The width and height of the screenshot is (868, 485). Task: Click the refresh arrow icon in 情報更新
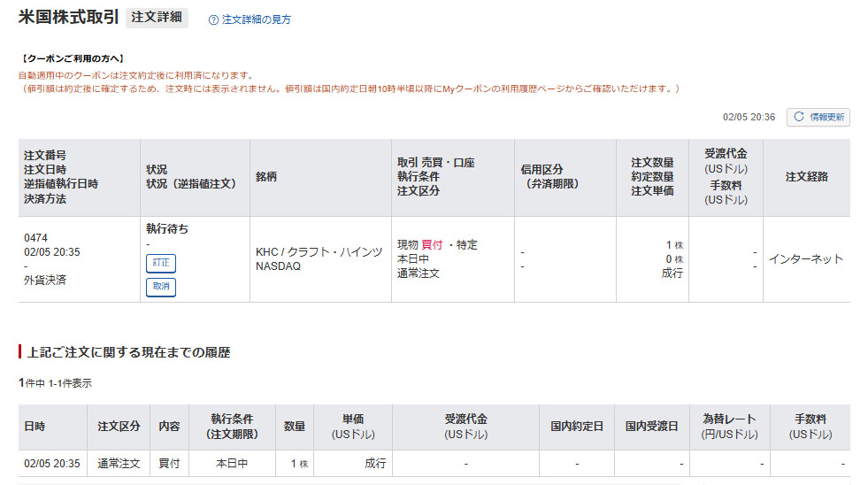799,117
